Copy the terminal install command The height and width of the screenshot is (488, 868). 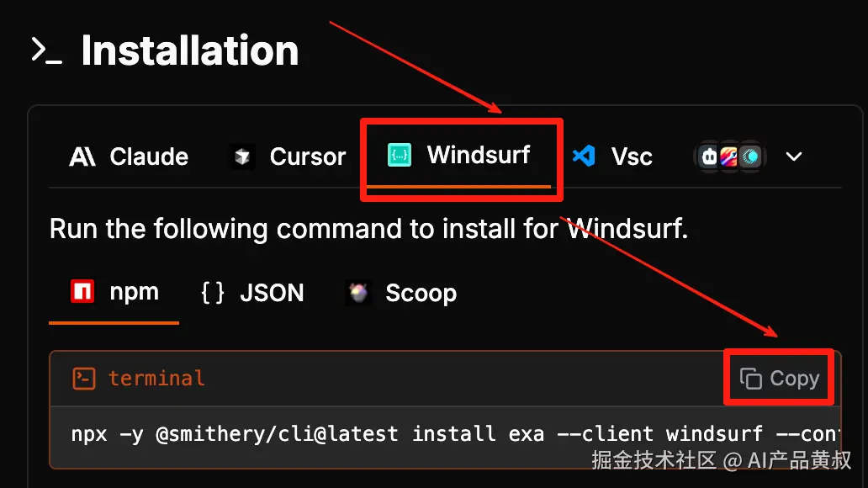pos(780,379)
